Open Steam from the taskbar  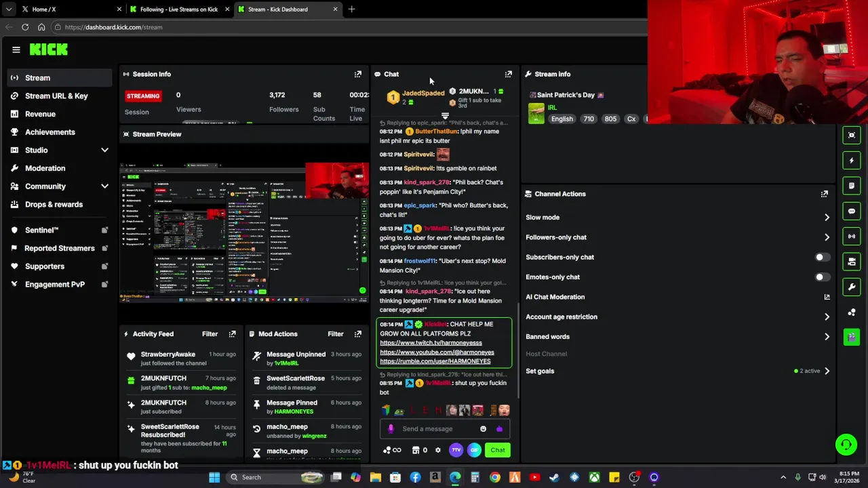554,477
